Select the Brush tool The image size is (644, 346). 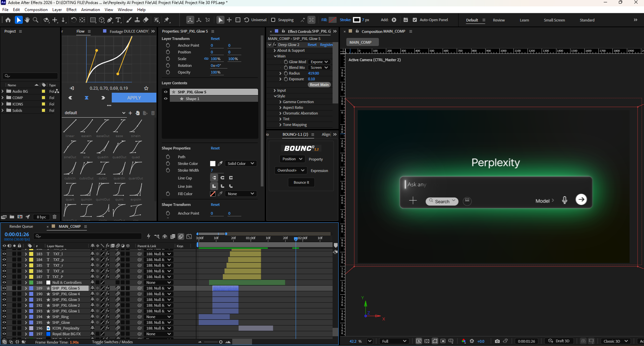[129, 20]
